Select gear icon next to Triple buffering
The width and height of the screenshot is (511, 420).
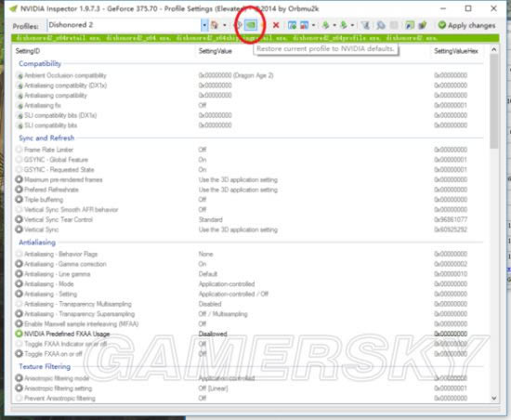(19, 199)
